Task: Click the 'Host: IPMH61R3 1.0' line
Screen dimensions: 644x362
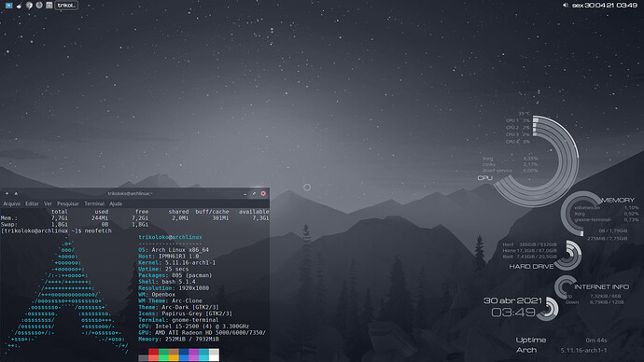Action: [169, 257]
